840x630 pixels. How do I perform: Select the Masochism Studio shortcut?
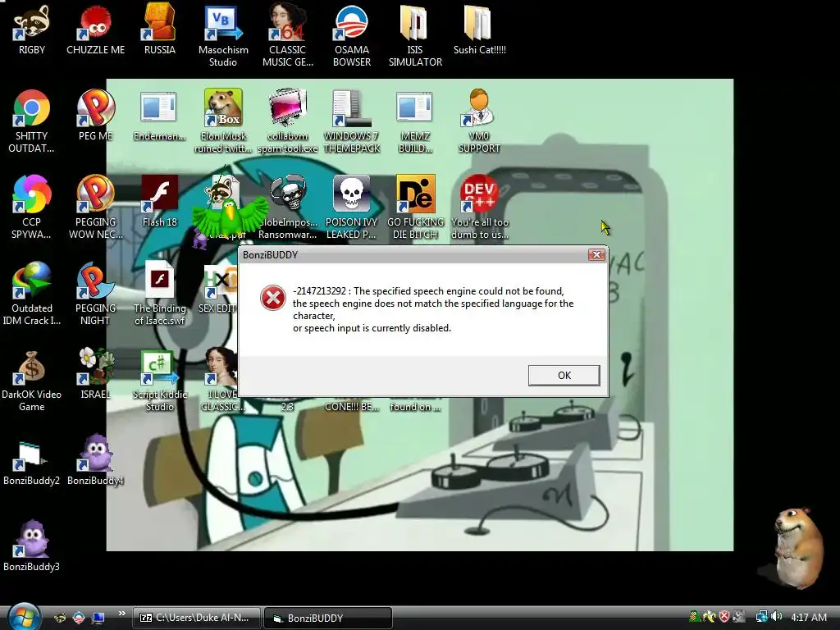click(x=223, y=36)
